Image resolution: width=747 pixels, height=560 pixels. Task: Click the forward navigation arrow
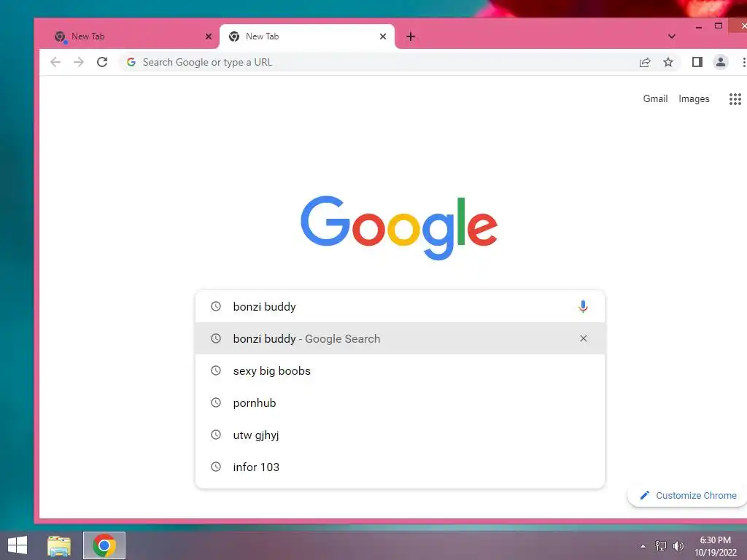(79, 63)
